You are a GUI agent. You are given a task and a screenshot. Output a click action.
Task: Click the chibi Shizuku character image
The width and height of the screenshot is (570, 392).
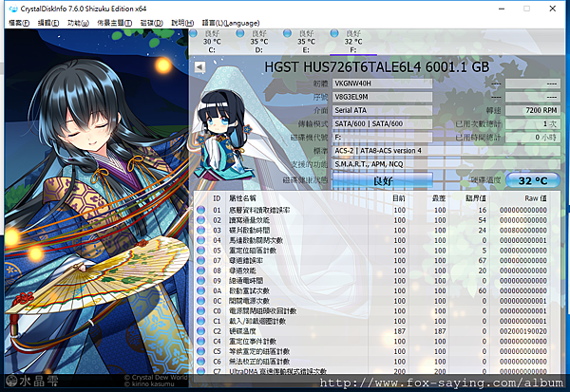[221, 135]
